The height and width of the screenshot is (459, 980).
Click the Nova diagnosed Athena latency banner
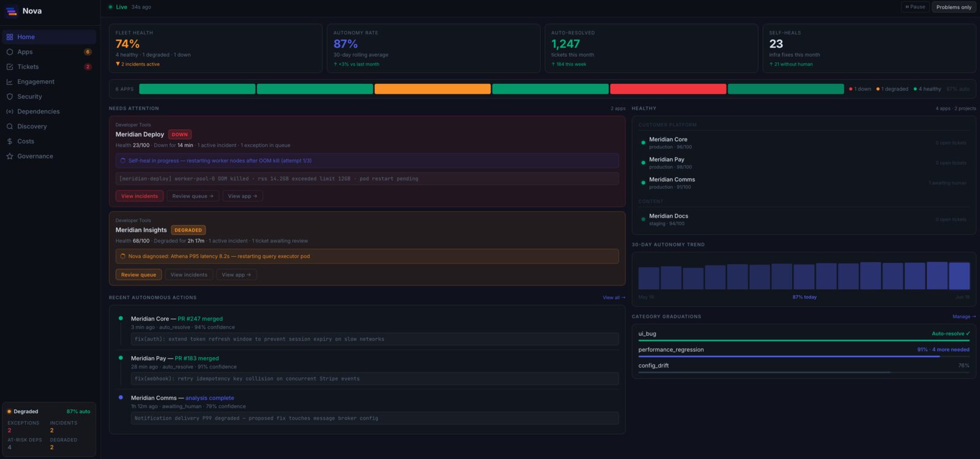coord(367,256)
